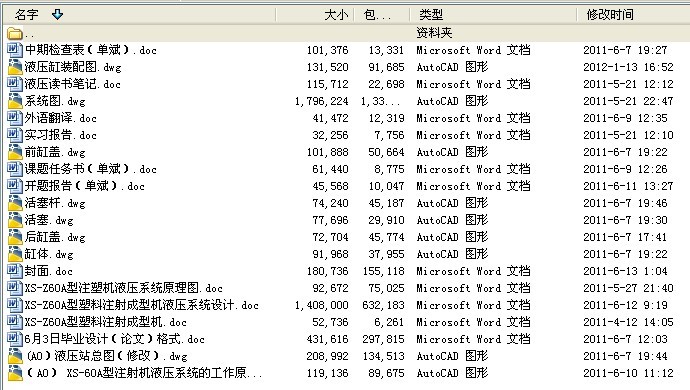This screenshot has width=690, height=390.
Task: Click date 2011-6-10 11:12
Action: [628, 373]
